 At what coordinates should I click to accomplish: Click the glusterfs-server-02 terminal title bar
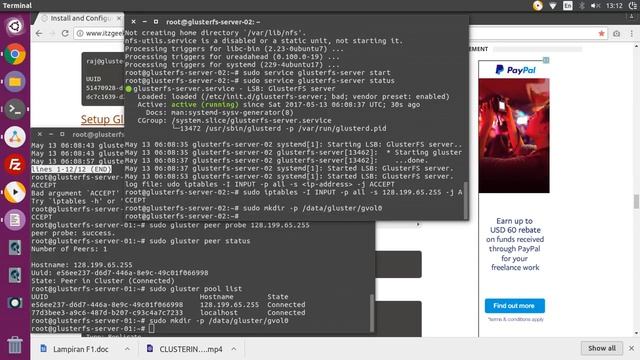click(x=297, y=22)
